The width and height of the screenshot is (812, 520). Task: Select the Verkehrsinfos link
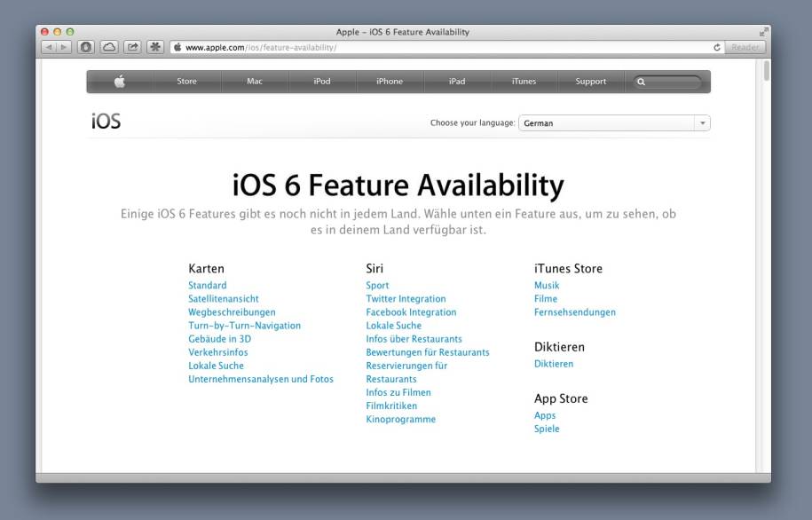point(218,352)
